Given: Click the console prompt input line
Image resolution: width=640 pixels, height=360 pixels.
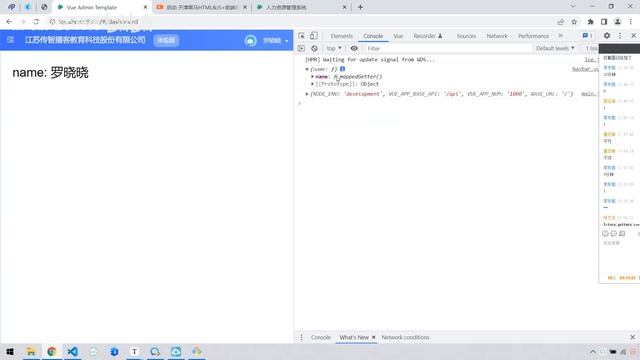Looking at the screenshot, I should [447, 103].
